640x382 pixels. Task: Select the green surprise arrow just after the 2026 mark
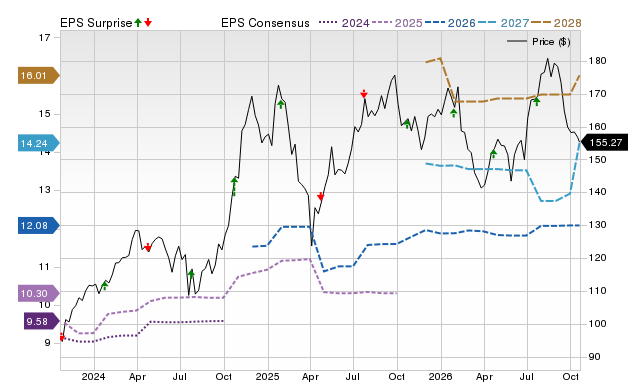(453, 113)
